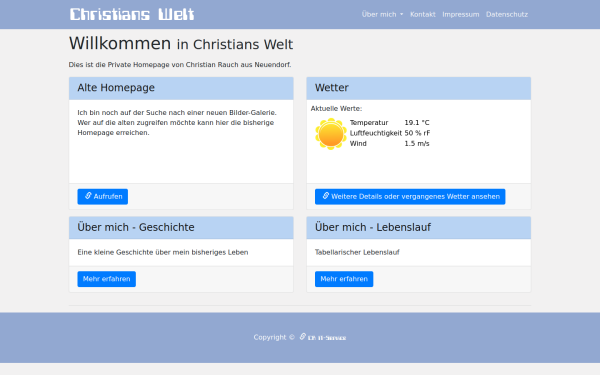Go to the Kontakt page
Viewport: 600px width, 375px height.
[x=422, y=15]
